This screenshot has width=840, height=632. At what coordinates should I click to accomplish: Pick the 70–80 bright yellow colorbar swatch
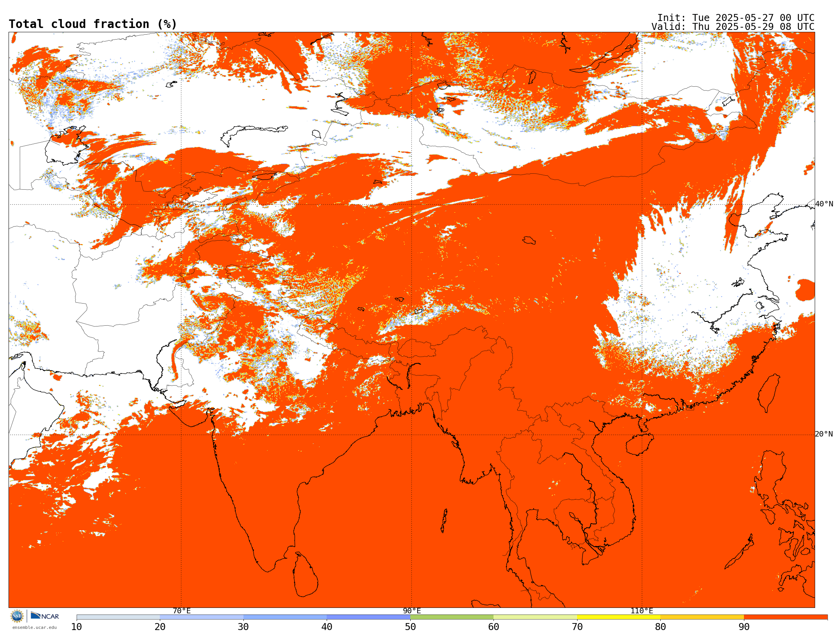(619, 617)
